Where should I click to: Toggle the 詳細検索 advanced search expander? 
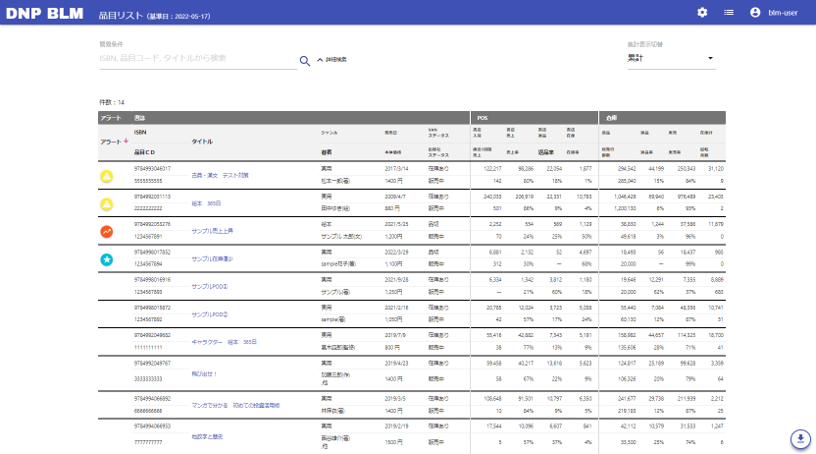[x=331, y=60]
